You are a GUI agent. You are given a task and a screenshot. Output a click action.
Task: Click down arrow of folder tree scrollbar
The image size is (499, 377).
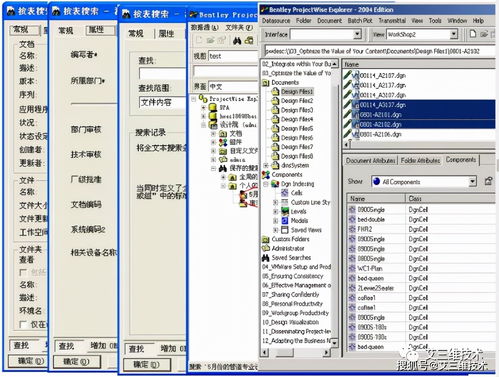click(x=334, y=342)
